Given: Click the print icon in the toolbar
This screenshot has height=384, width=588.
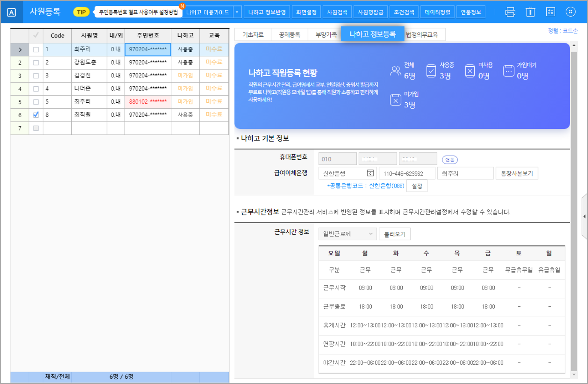Looking at the screenshot, I should (x=510, y=12).
